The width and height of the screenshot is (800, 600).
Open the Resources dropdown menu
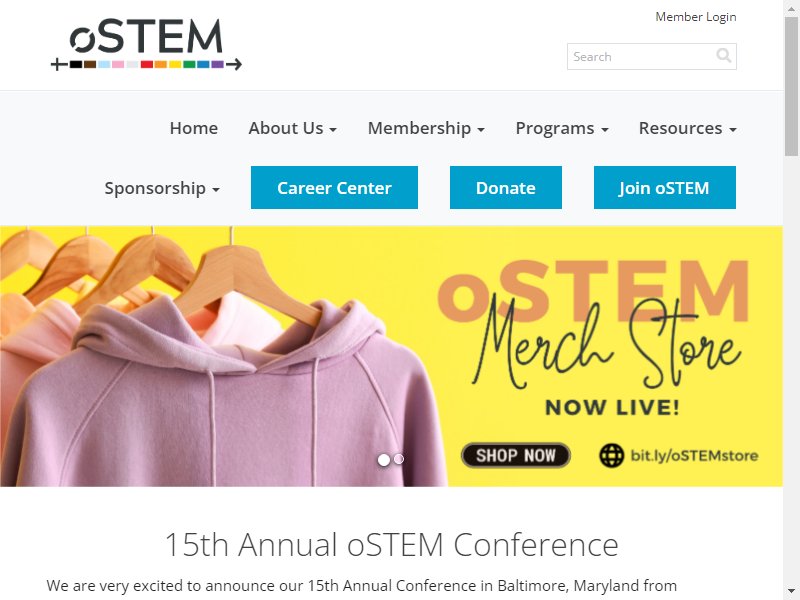687,128
